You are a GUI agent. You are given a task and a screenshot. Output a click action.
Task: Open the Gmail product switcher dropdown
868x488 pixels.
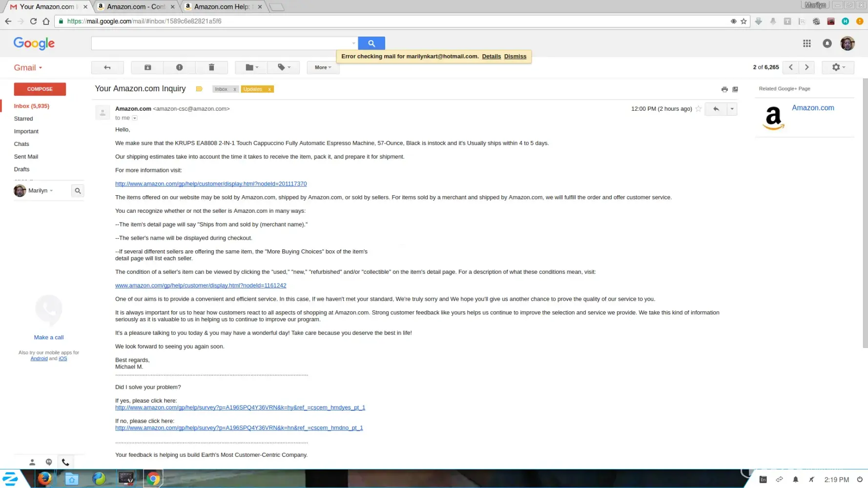[x=28, y=68]
